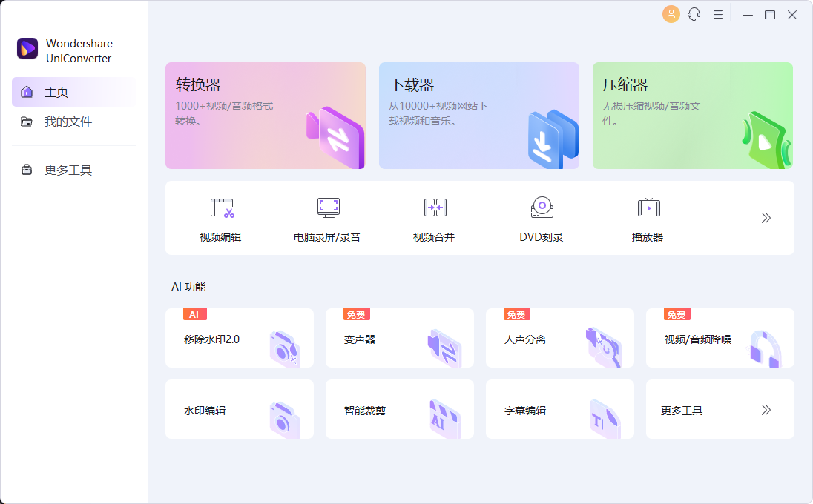
Task: Open the 转换器 converter card
Action: pos(265,116)
